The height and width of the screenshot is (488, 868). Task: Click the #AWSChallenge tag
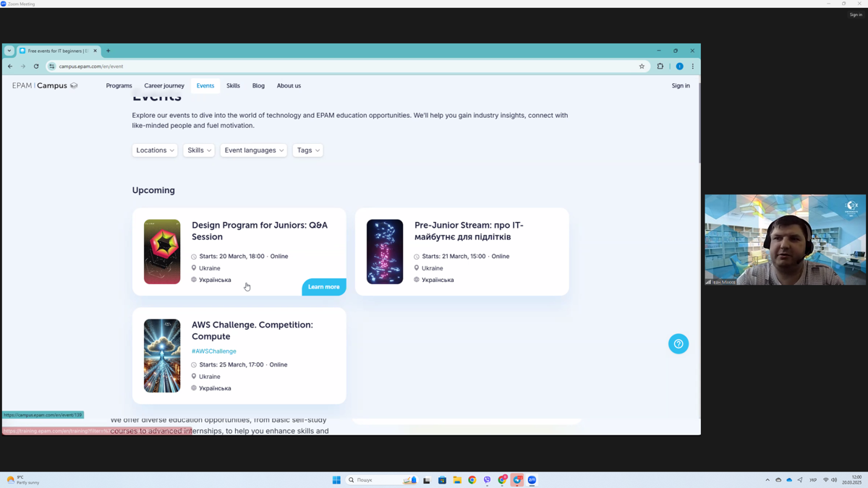(214, 351)
